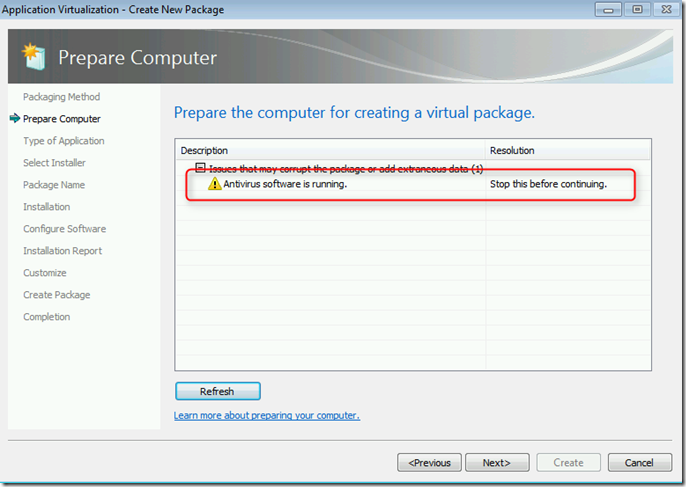
Task: Select the Installation step
Action: click(46, 207)
